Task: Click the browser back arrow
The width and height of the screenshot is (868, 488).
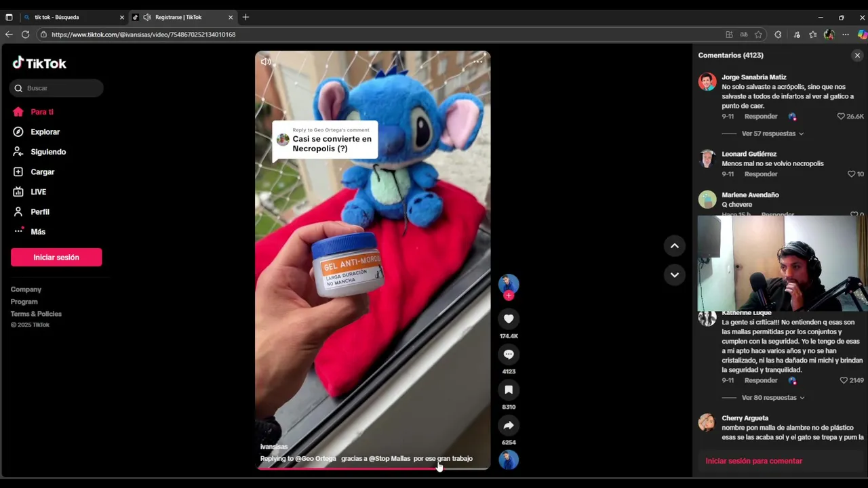Action: click(9, 35)
